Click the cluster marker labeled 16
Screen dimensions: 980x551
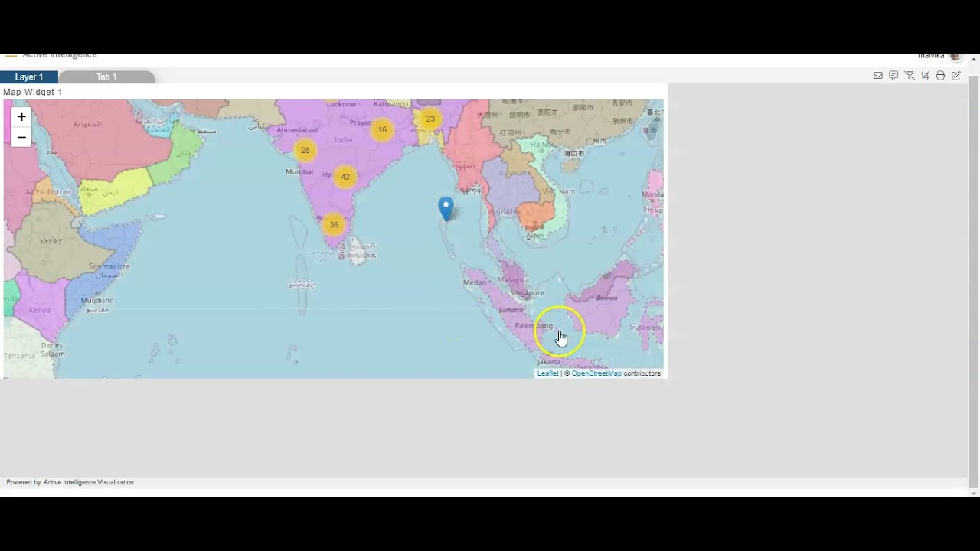[x=382, y=129]
